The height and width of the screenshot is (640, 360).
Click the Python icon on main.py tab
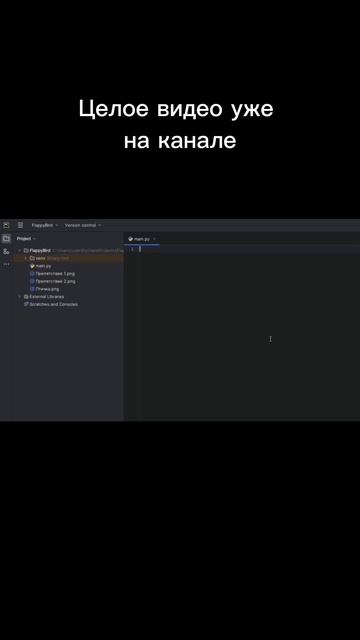130,239
